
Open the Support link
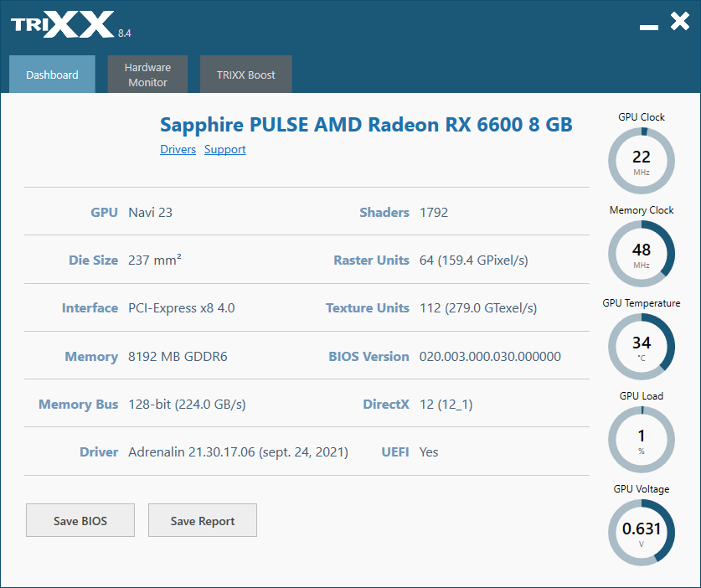pyautogui.click(x=225, y=149)
